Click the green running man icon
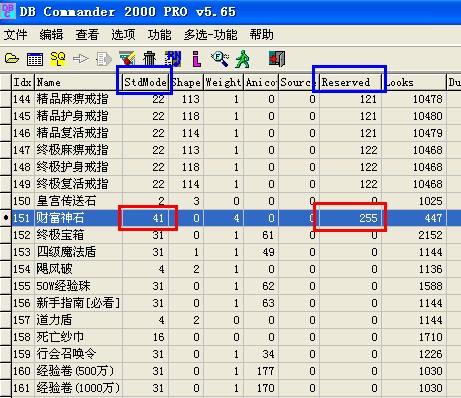 pos(242,59)
